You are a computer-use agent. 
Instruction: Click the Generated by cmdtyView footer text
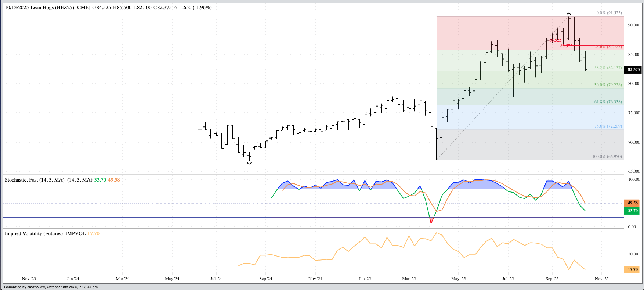51,287
